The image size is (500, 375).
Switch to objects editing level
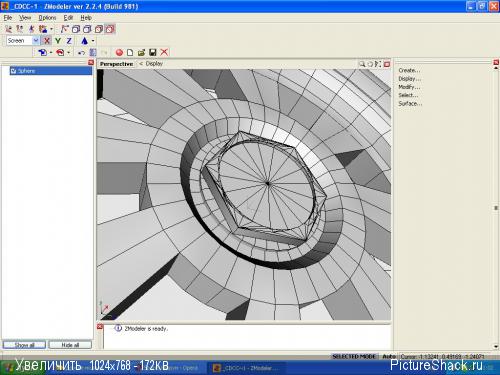pyautogui.click(x=43, y=29)
